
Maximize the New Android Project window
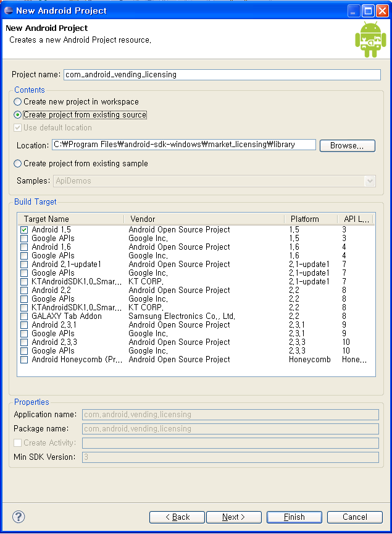(368, 11)
